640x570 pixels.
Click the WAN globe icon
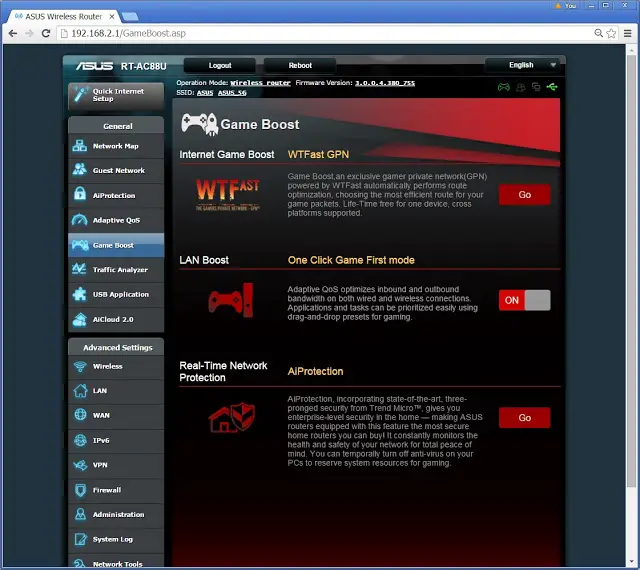pyautogui.click(x=80, y=415)
